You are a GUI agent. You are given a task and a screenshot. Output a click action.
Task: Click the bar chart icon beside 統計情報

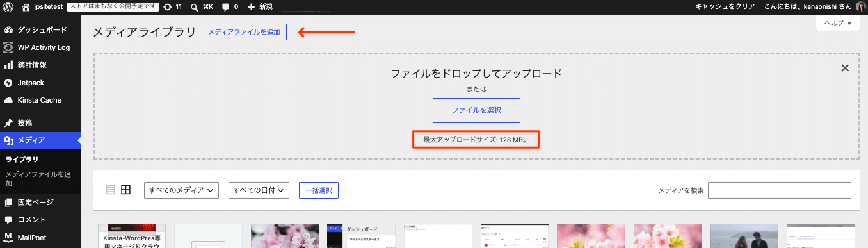click(x=8, y=65)
